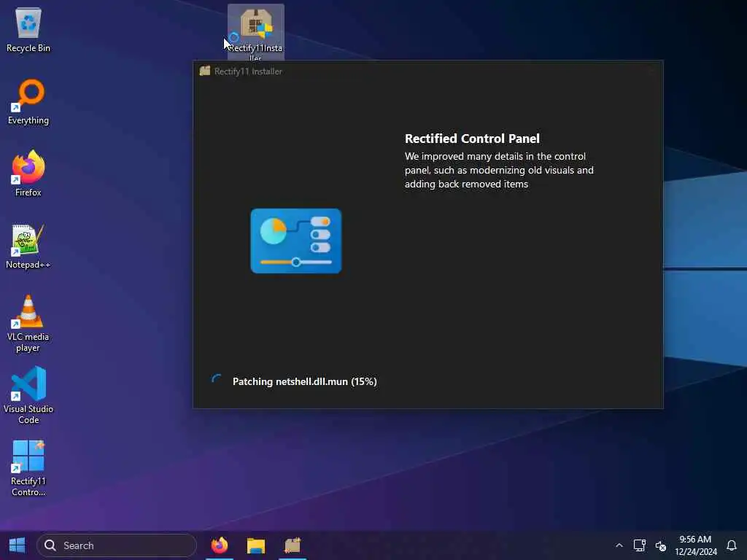Select the Everything search desktop shortcut
The height and width of the screenshot is (560, 747).
click(x=28, y=102)
